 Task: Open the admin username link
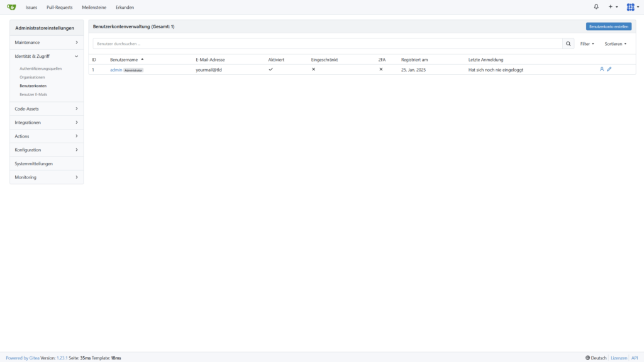(x=116, y=70)
